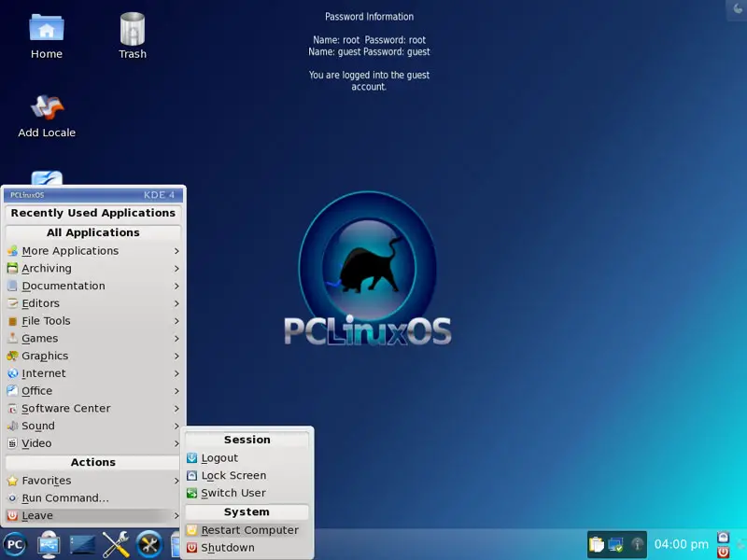
Task: Open the Editors category
Action: [x=93, y=303]
